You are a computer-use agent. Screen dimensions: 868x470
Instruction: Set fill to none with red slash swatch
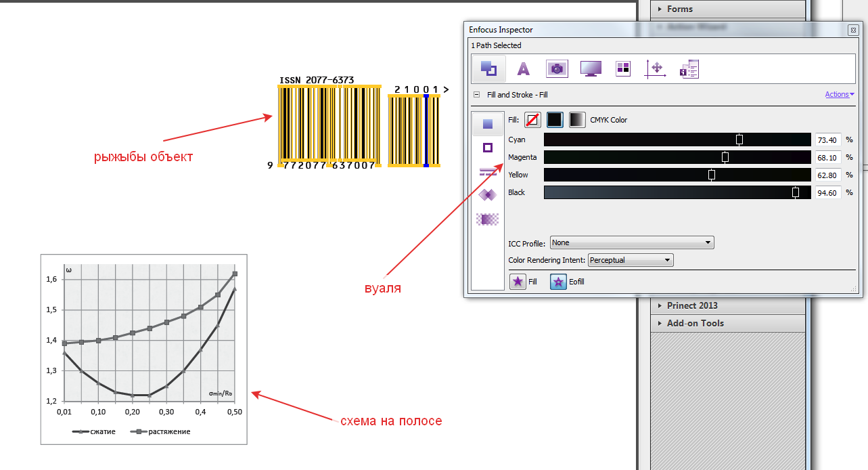pyautogui.click(x=533, y=120)
